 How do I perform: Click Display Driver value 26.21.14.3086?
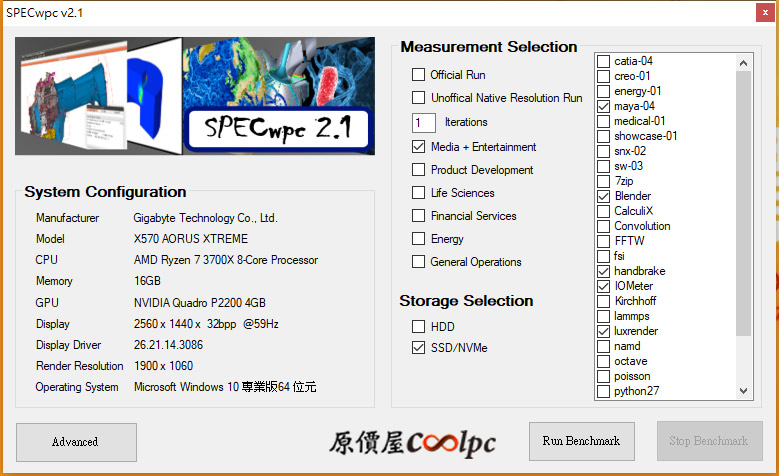[168, 345]
